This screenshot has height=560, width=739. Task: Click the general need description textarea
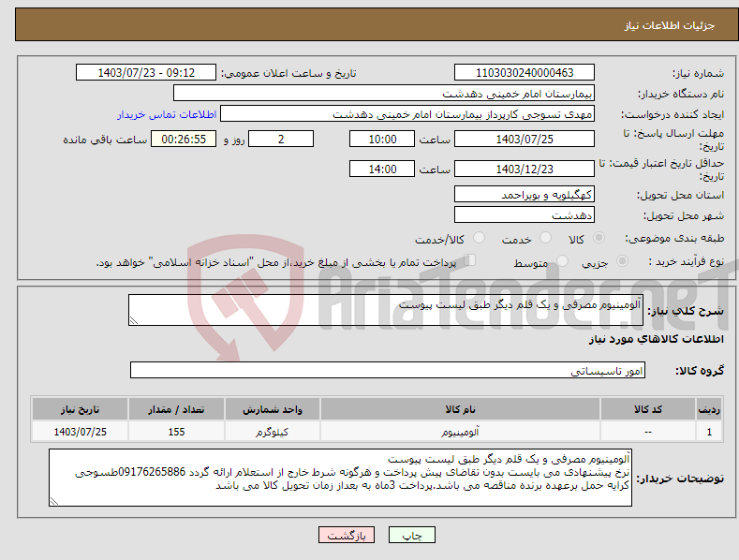pos(386,310)
